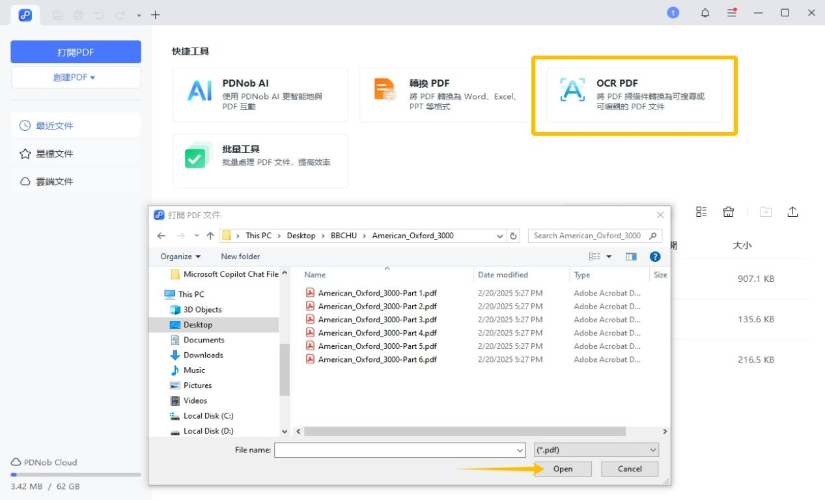The image size is (825, 500).
Task: Click the trash bin icon above the file list
Action: point(728,212)
